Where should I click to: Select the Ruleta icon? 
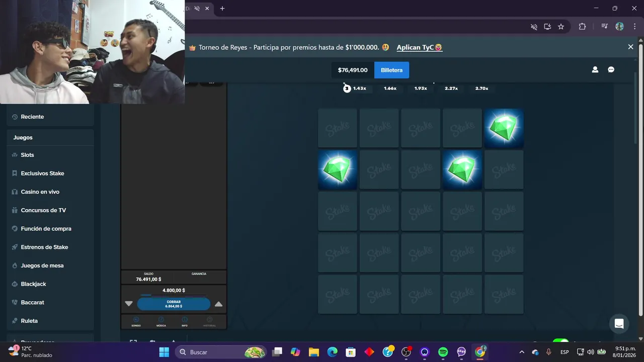(x=15, y=321)
